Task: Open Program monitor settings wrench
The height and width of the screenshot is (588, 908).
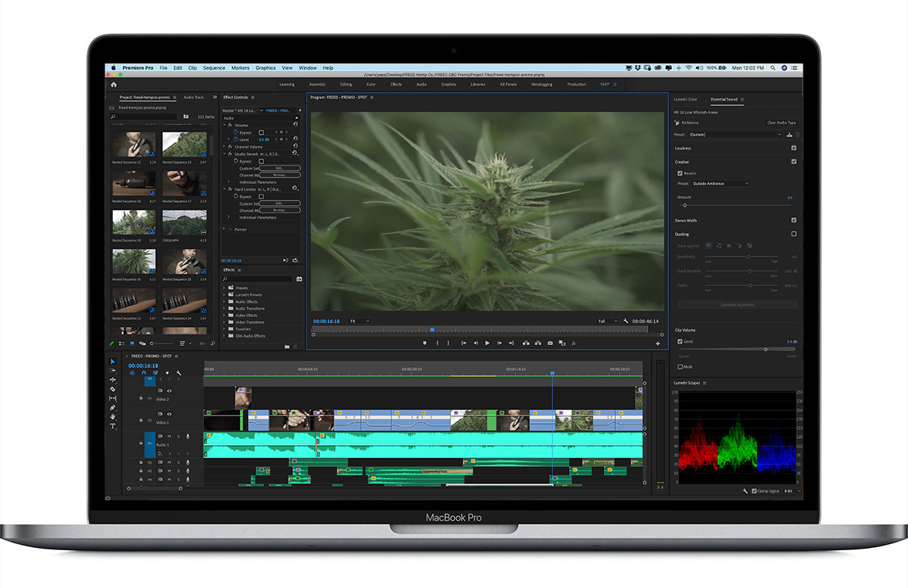Action: [x=626, y=321]
